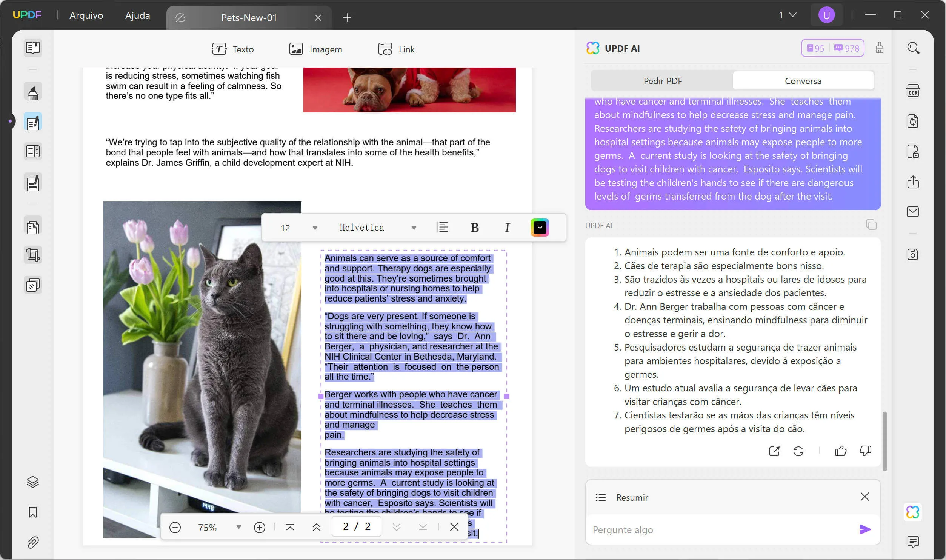Open the Crop pages tool
Image resolution: width=946 pixels, height=560 pixels.
pyautogui.click(x=33, y=254)
